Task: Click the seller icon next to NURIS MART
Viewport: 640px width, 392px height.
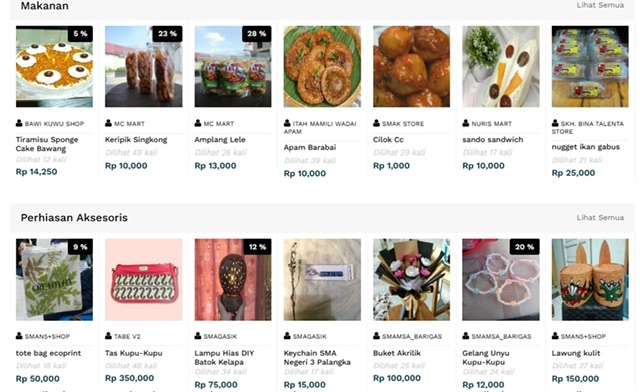Action: coord(466,123)
